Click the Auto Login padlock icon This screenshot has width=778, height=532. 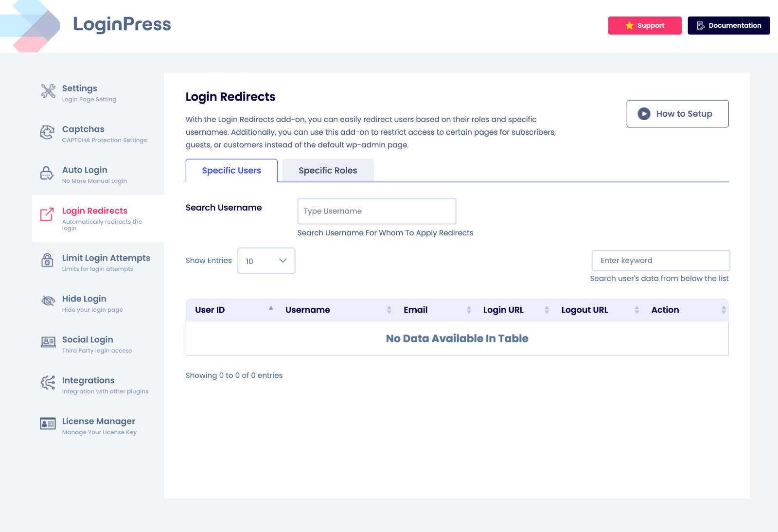(x=47, y=174)
